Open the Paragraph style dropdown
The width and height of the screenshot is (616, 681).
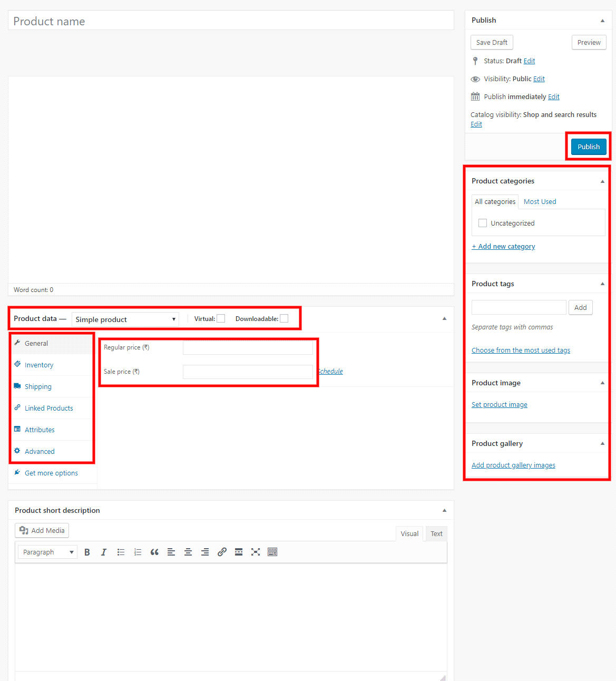[47, 552]
